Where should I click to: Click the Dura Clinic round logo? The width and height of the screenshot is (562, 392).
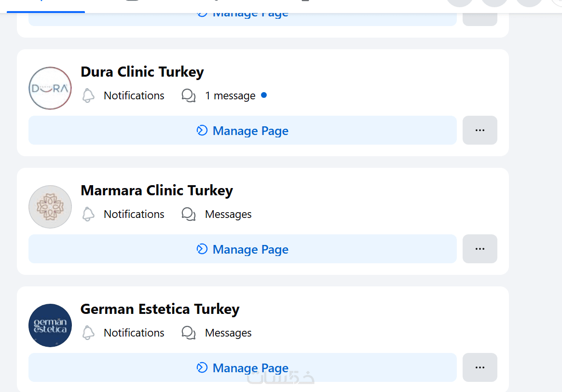click(50, 88)
